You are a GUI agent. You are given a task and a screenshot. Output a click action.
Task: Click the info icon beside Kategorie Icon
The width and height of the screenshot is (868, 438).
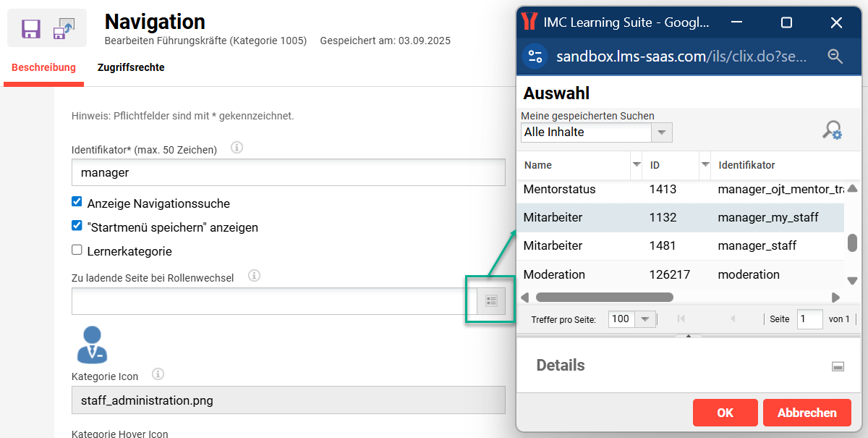[158, 374]
